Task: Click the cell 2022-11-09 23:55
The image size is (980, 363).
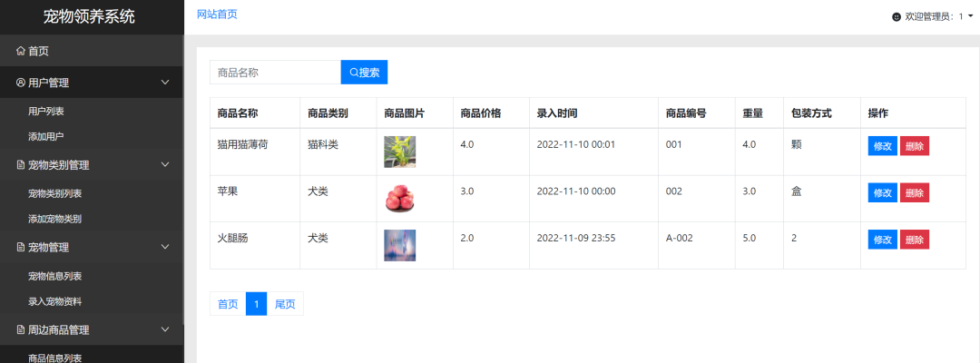Action: coord(576,238)
